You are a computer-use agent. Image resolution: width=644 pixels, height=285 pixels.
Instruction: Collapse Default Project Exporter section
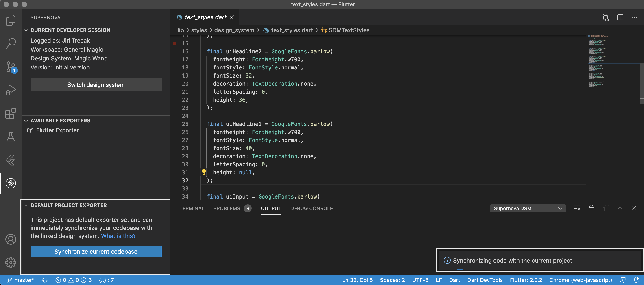tap(26, 205)
